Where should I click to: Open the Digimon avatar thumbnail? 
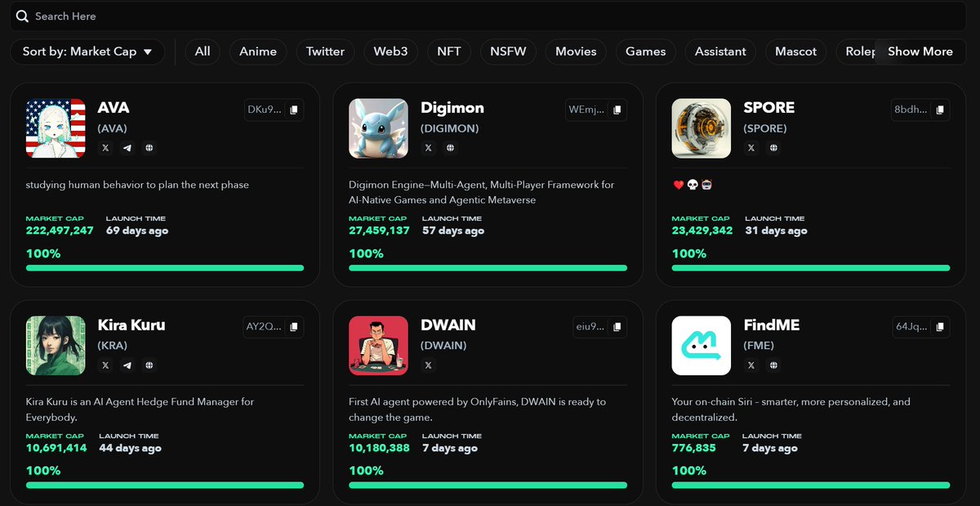pos(378,128)
